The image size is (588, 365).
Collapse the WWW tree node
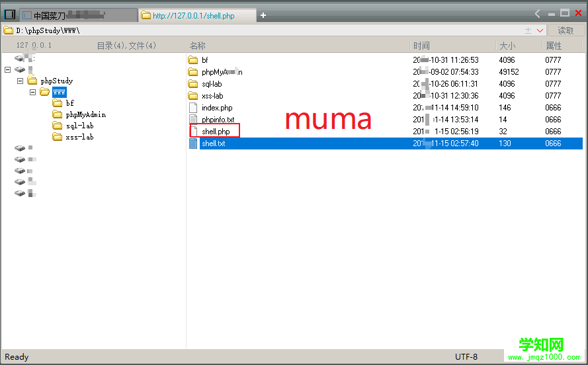click(32, 92)
